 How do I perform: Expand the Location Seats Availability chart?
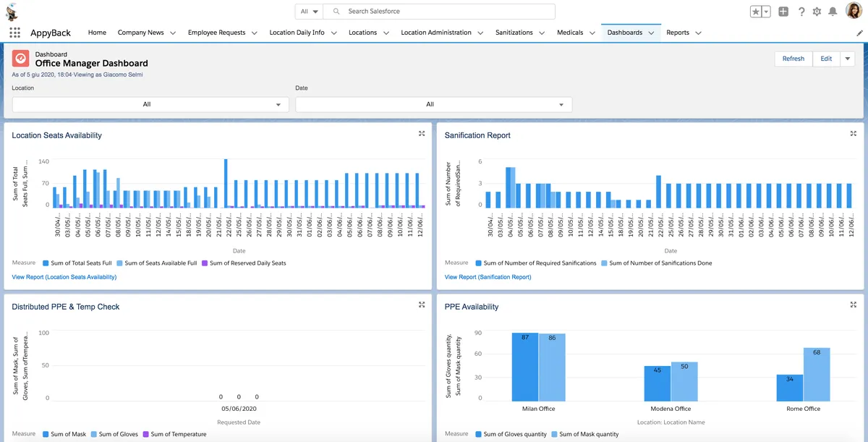[x=422, y=134]
